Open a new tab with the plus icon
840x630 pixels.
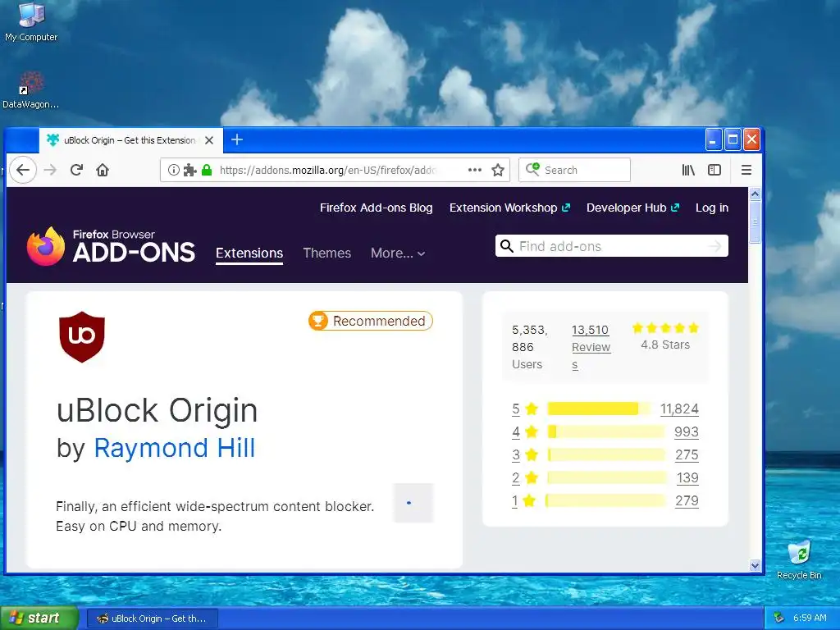coord(237,139)
